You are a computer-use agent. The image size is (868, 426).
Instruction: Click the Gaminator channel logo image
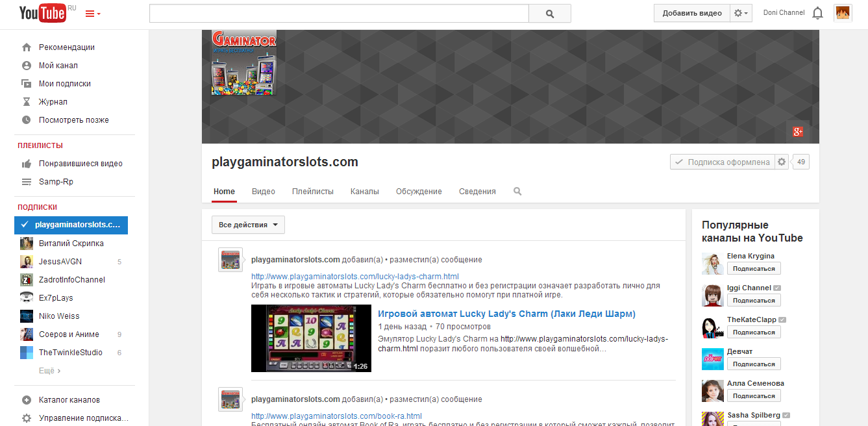coord(243,64)
